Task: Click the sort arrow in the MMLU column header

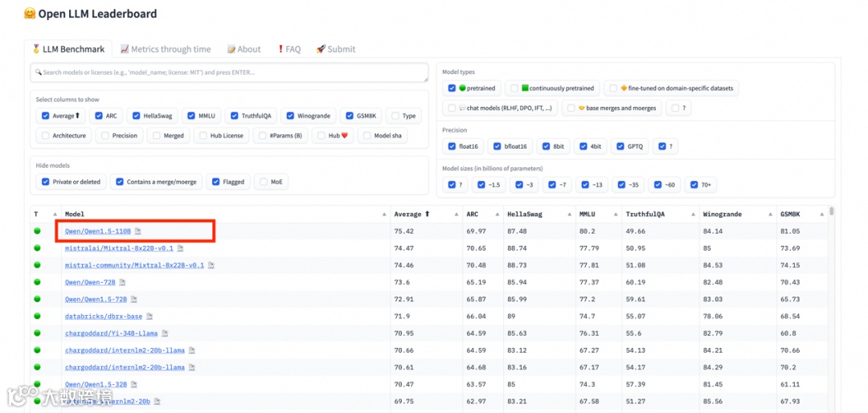Action: pyautogui.click(x=616, y=215)
